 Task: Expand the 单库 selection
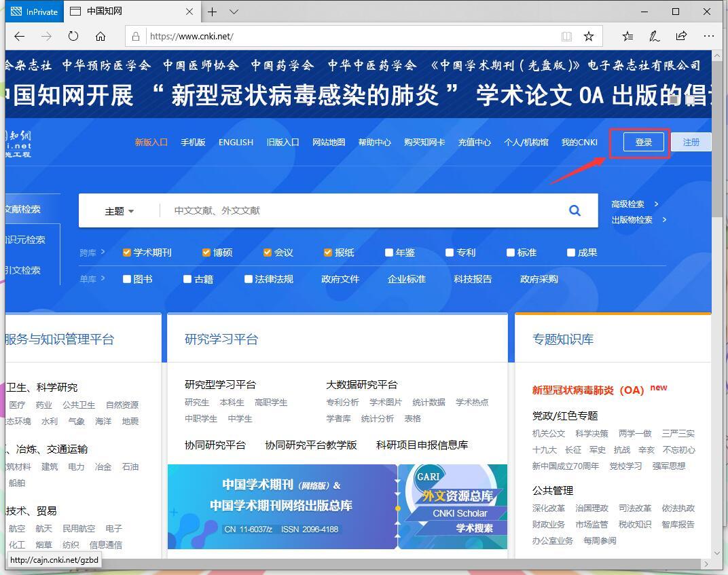tap(92, 278)
